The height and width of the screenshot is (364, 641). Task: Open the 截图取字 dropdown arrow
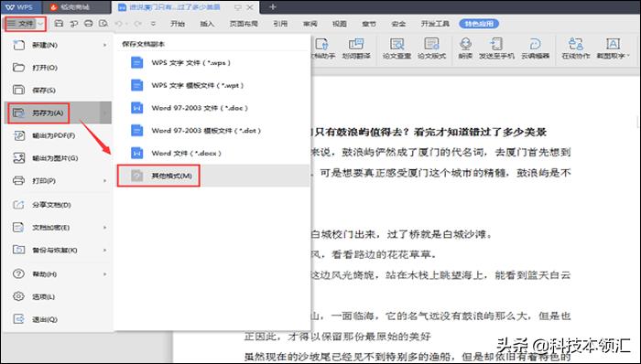[628, 56]
